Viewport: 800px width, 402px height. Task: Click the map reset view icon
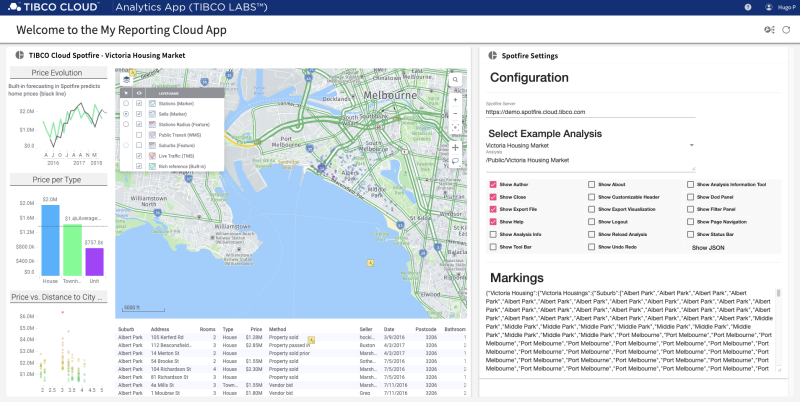pos(455,128)
